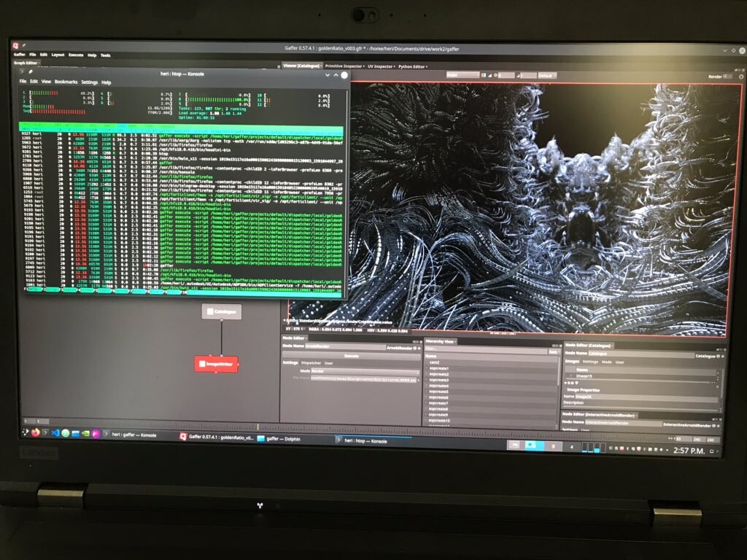Switch to the Python Editor tab
This screenshot has width=747, height=560.
[x=412, y=66]
